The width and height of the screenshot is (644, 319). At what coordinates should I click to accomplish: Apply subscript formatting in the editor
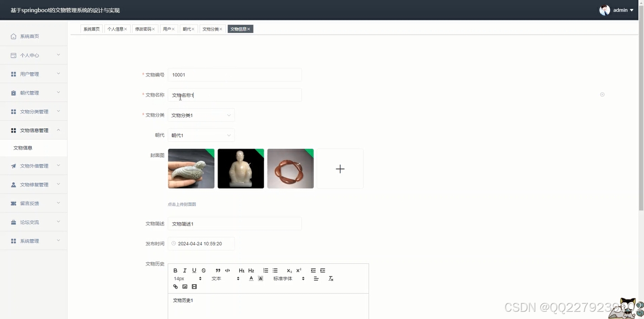289,270
